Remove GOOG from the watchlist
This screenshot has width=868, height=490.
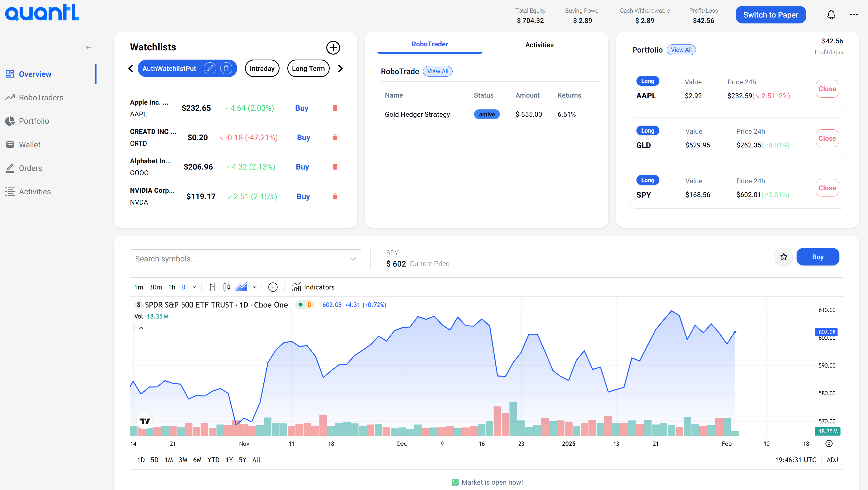click(x=335, y=167)
